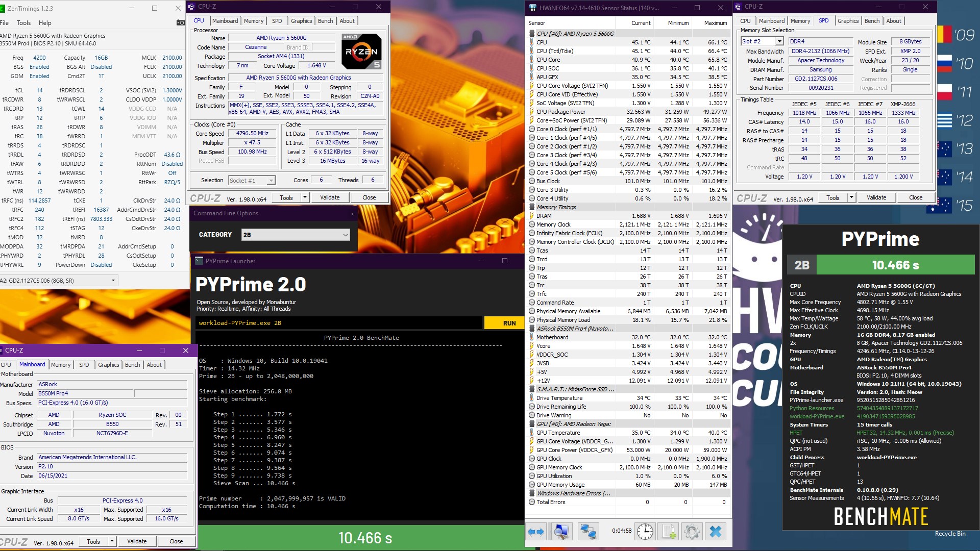Click the icon beside ASRock B550M Pro4 header
The image size is (980, 551).
(532, 329)
